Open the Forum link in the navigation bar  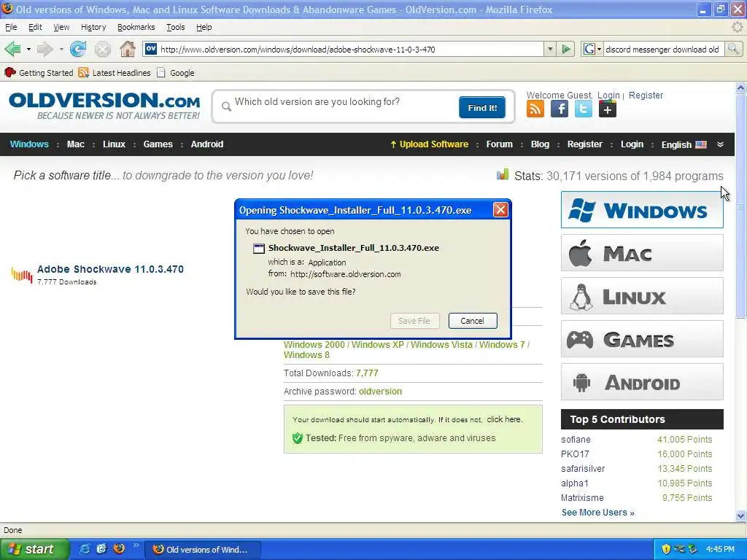[x=499, y=144]
